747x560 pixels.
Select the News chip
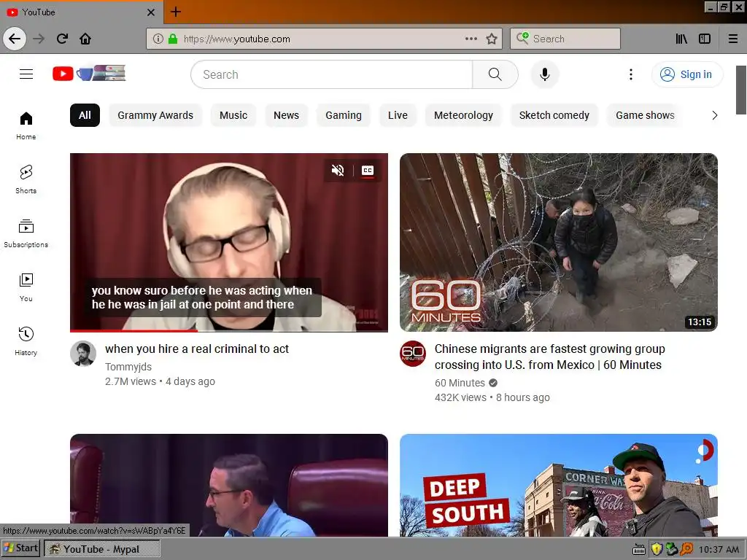pos(286,115)
